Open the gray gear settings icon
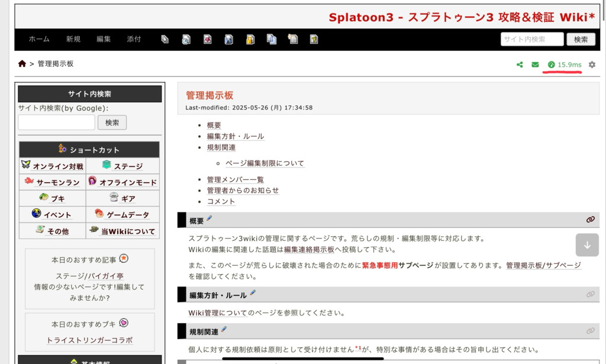Viewport: 606px width, 364px height. pyautogui.click(x=592, y=65)
